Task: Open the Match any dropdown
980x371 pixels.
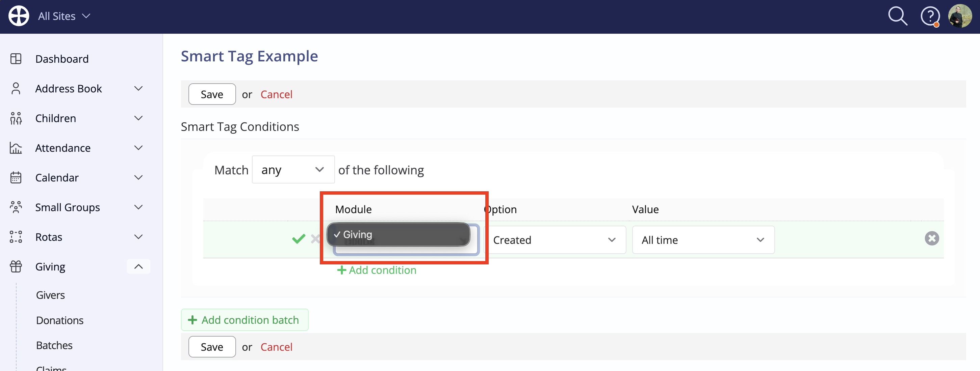Action: (293, 170)
